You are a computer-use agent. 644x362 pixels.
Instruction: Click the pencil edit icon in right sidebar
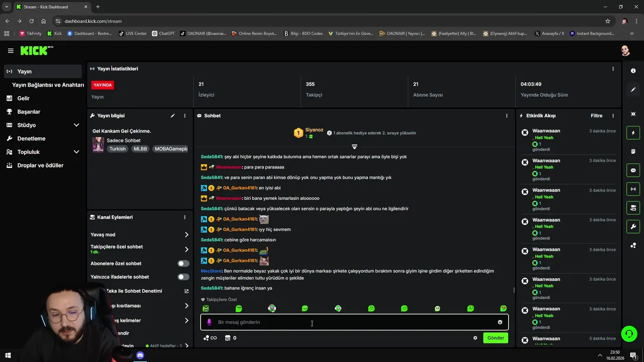[x=633, y=89]
